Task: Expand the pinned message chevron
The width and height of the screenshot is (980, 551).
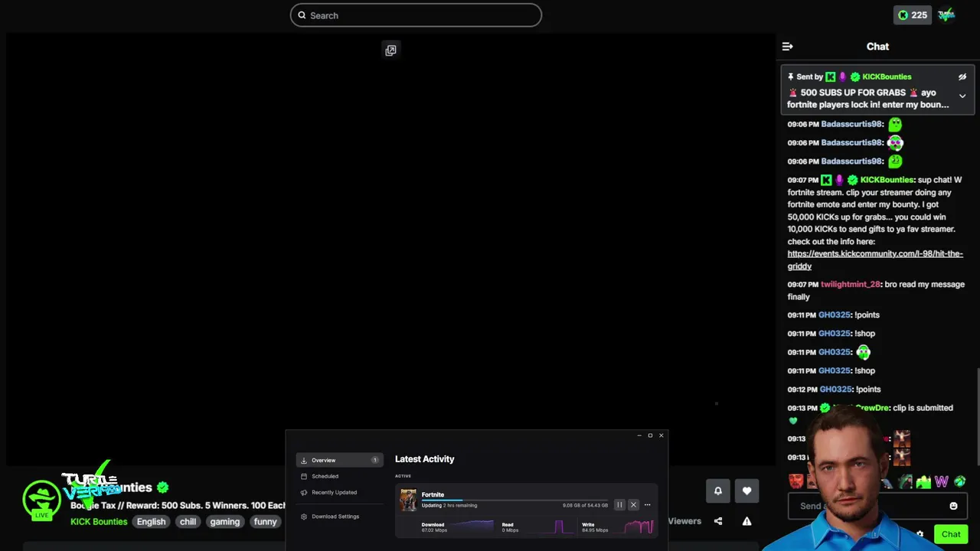Action: pos(962,96)
